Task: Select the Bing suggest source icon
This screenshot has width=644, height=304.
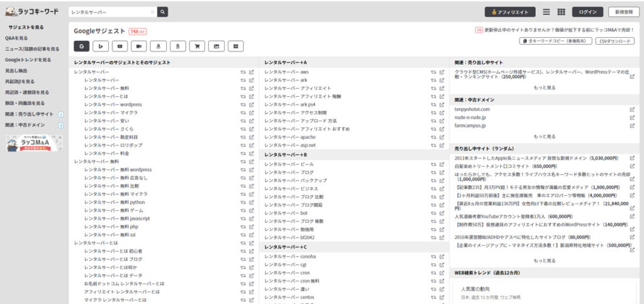Action: pos(101,47)
